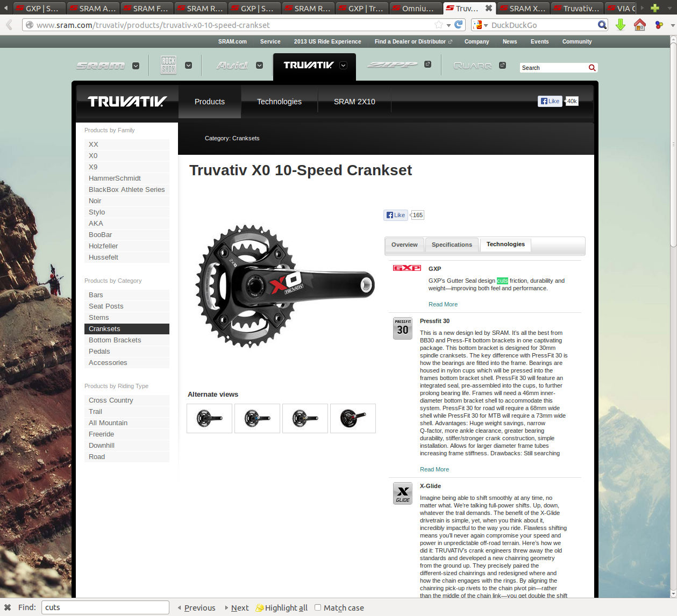This screenshot has width=677, height=616.
Task: Open the Quarq external link icon
Action: 502,65
